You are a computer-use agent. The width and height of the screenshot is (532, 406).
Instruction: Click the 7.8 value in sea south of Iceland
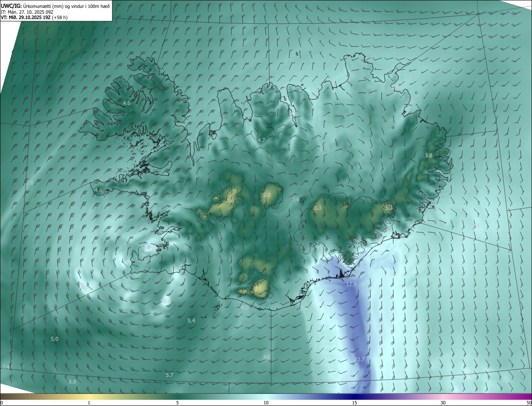pos(266,357)
